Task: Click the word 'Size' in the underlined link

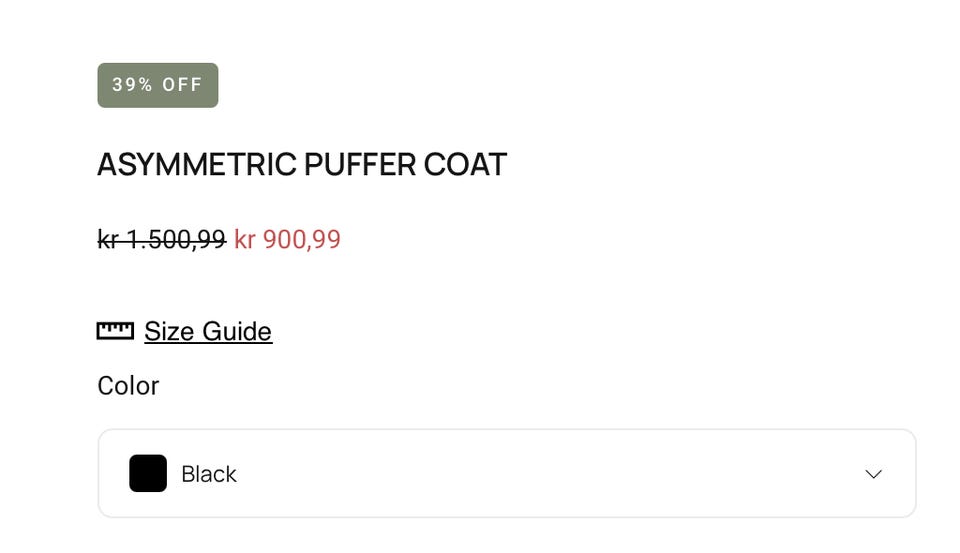Action: [170, 331]
